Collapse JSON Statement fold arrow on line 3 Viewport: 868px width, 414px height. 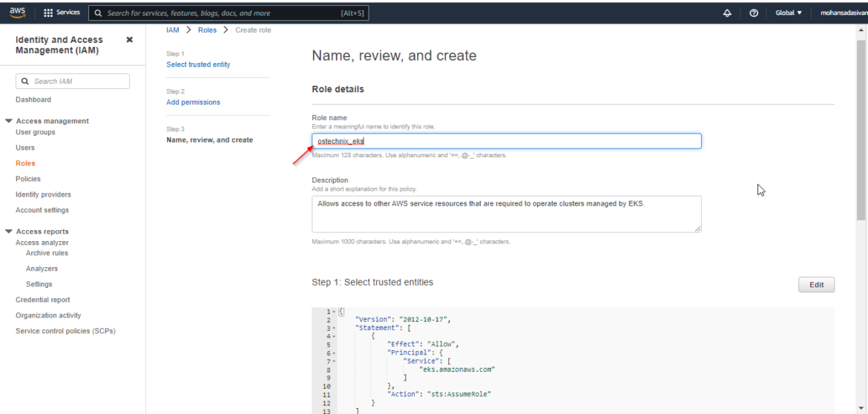pos(333,328)
